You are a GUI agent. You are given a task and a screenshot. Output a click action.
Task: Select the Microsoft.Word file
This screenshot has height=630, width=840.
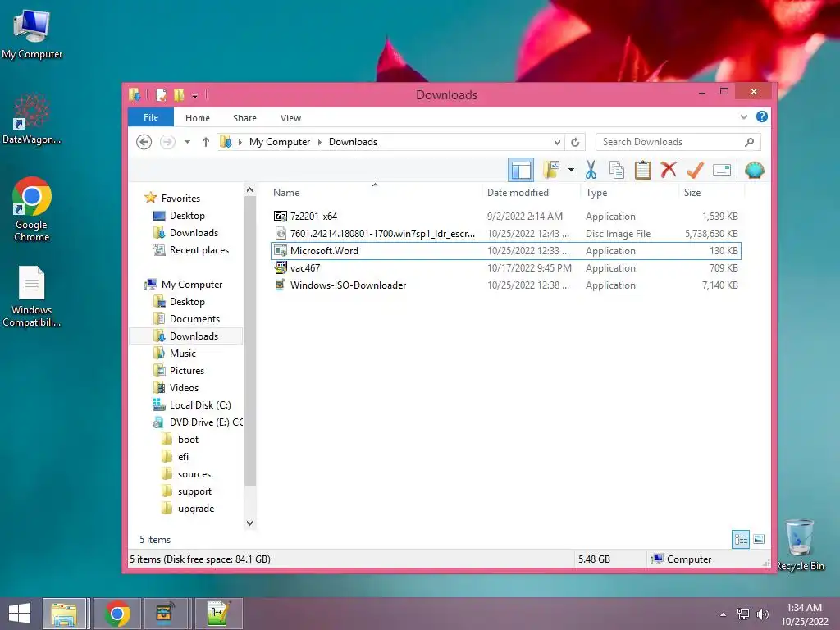point(506,251)
